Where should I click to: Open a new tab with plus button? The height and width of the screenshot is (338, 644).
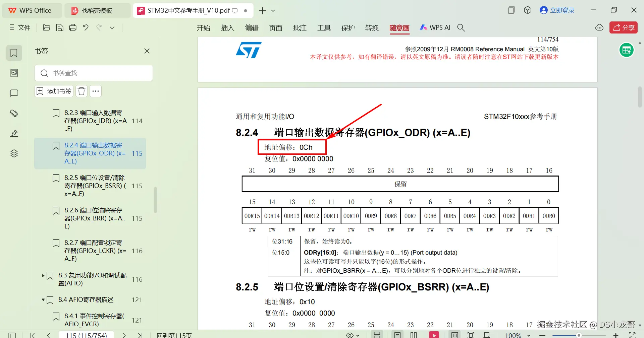pyautogui.click(x=263, y=11)
